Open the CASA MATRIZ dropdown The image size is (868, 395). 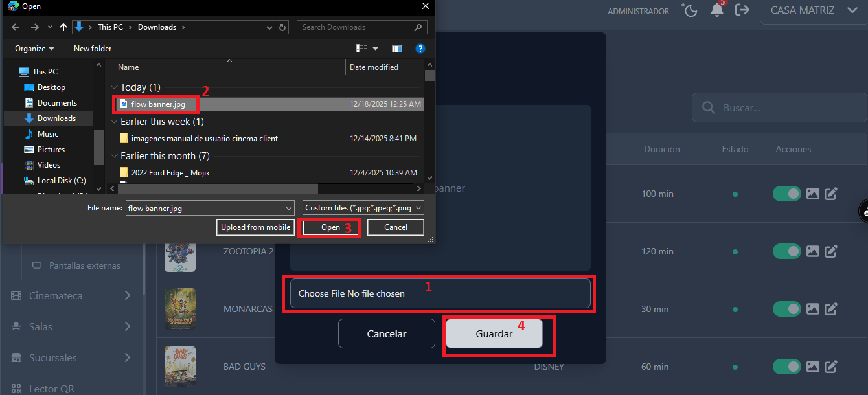tap(814, 10)
